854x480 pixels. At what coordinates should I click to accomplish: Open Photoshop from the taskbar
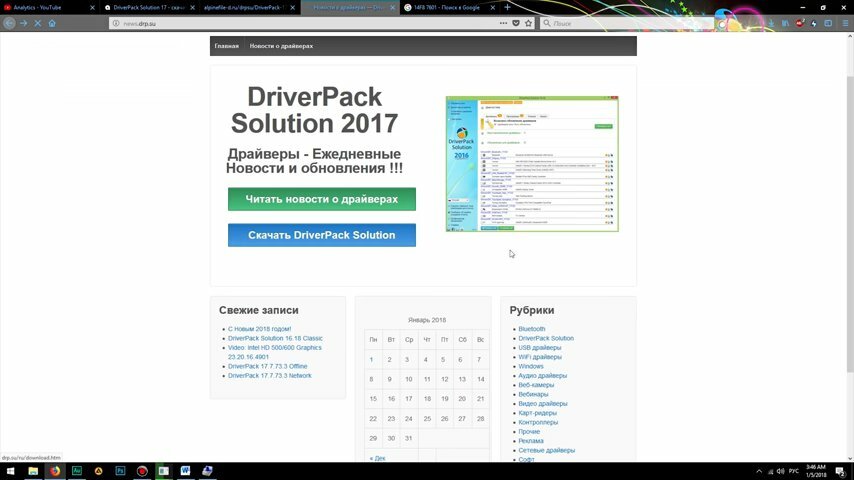coord(120,471)
